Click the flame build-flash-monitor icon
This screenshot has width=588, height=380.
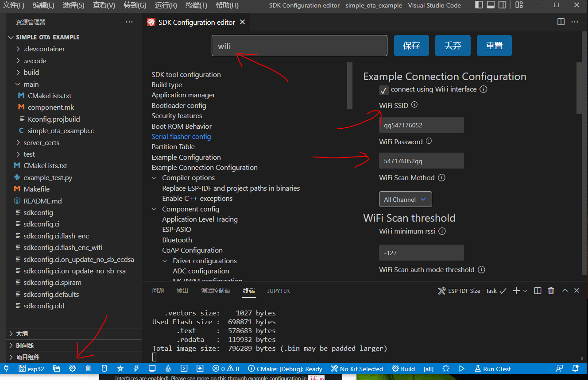tap(168, 368)
